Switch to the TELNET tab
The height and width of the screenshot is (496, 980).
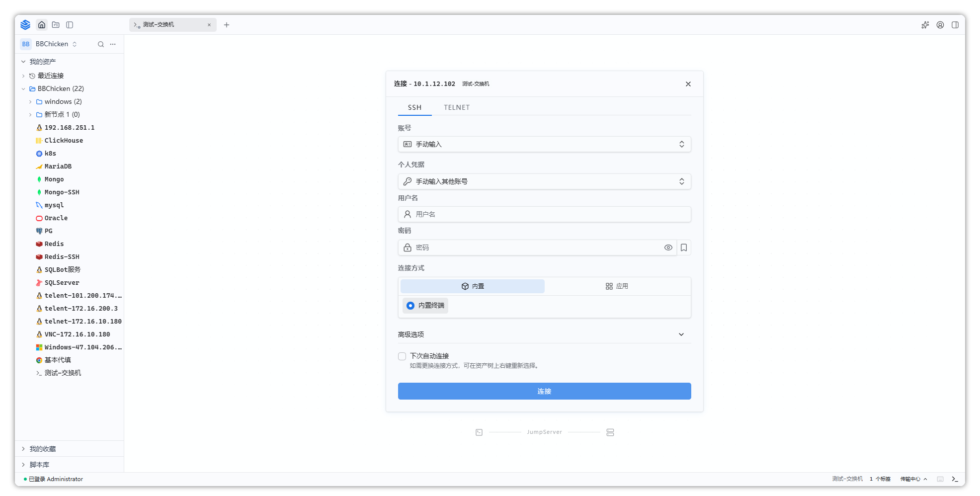(x=457, y=107)
